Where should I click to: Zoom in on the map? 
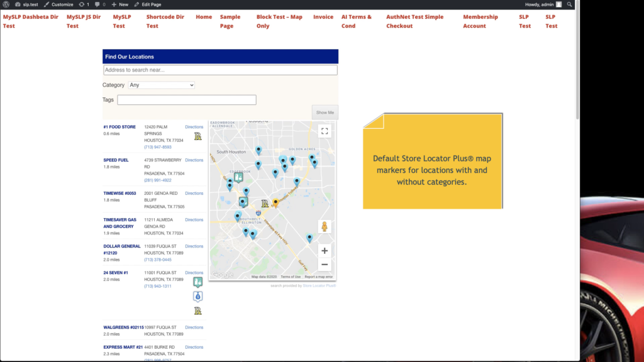[325, 251]
